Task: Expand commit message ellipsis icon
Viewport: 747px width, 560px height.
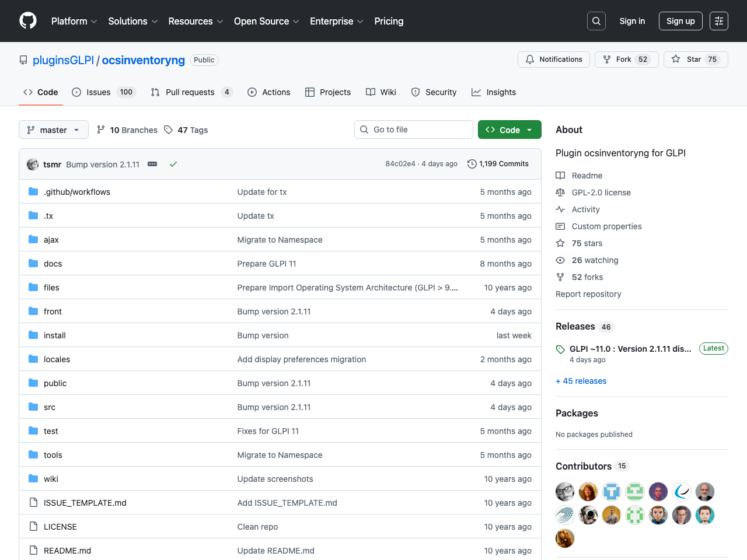Action: 152,164
